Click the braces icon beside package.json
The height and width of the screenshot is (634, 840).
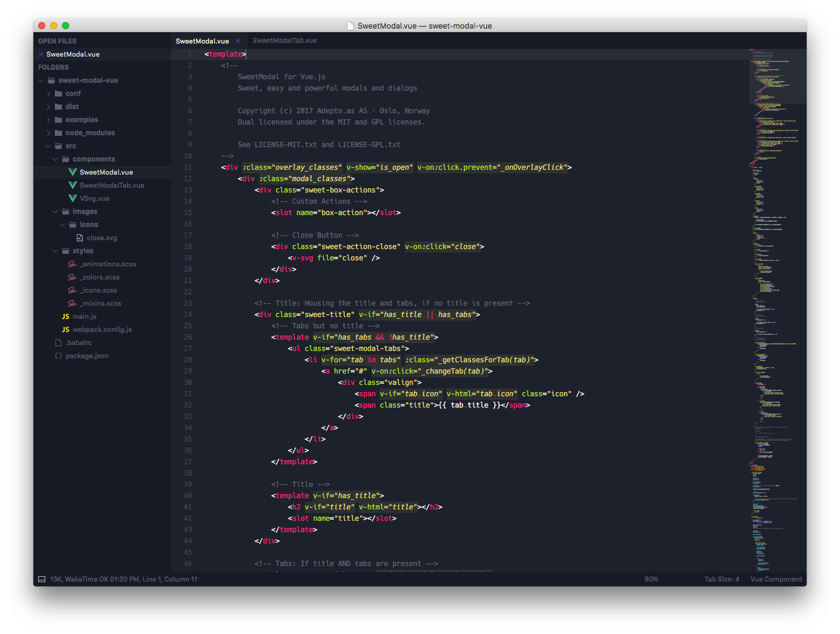tap(58, 356)
